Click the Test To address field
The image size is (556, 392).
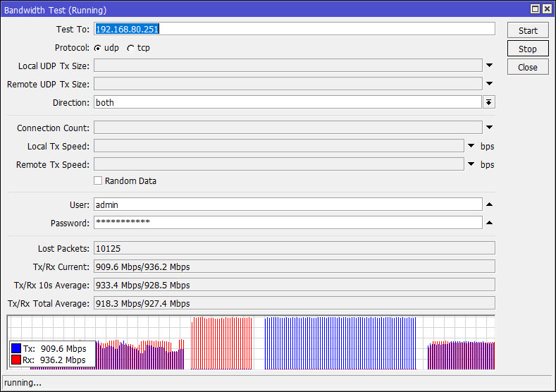[x=295, y=29]
